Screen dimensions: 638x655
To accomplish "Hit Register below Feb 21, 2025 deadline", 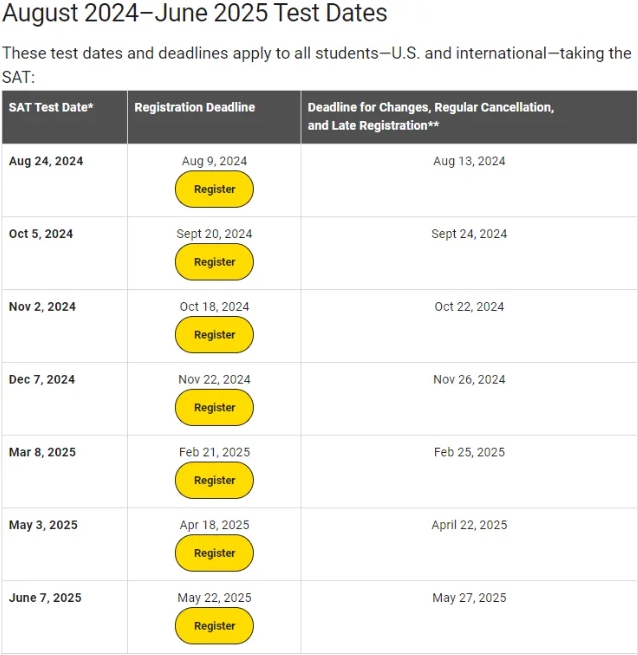I will 214,480.
